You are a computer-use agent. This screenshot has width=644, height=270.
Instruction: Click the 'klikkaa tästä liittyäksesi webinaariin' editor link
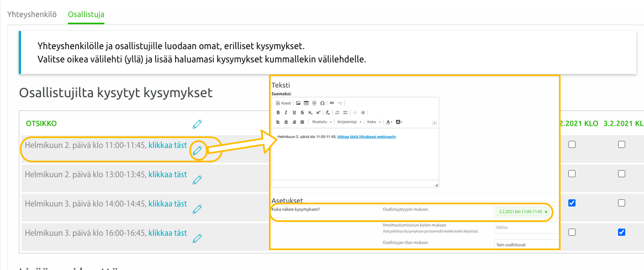367,136
